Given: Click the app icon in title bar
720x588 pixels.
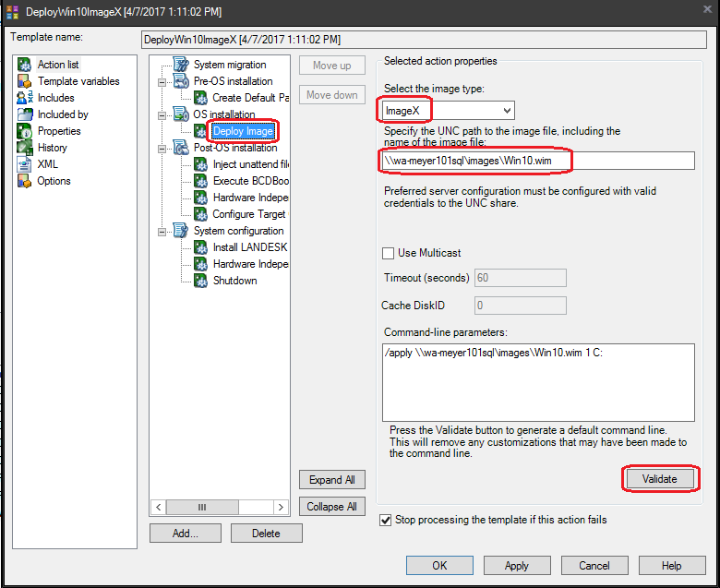Looking at the screenshot, I should pyautogui.click(x=12, y=12).
